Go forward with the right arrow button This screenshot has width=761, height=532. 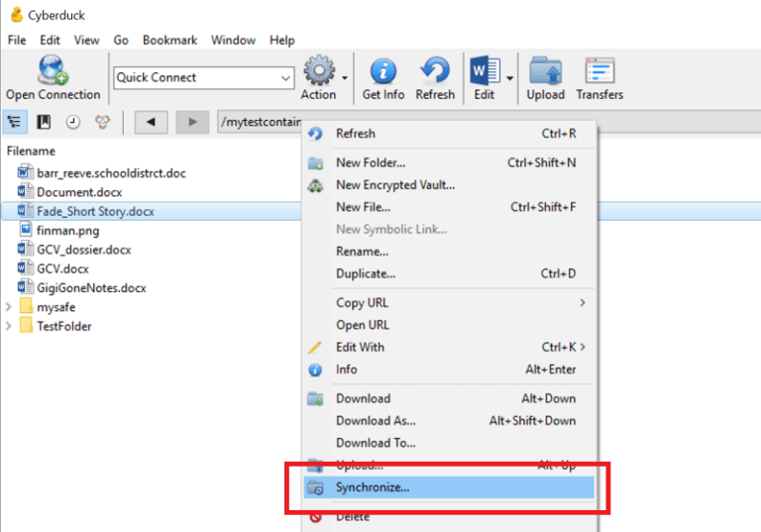pos(192,122)
